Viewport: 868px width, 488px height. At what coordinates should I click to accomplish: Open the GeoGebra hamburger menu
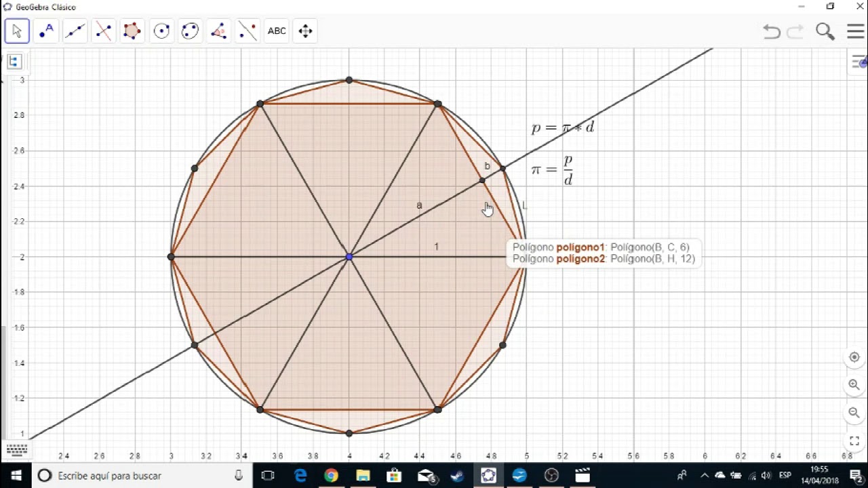pos(855,31)
